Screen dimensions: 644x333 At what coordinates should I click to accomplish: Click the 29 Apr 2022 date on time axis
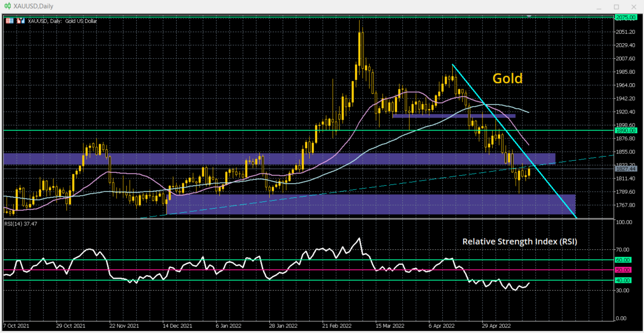pos(497,327)
